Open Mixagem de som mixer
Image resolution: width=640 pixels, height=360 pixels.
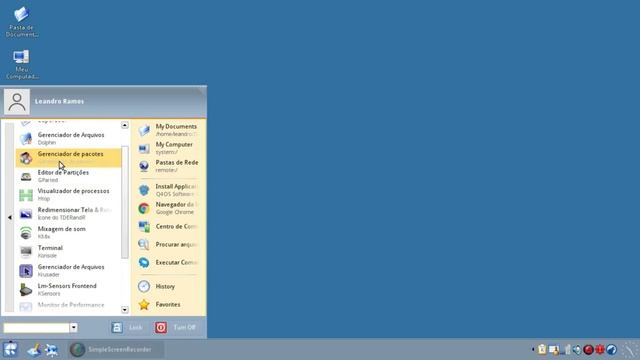coord(68,233)
